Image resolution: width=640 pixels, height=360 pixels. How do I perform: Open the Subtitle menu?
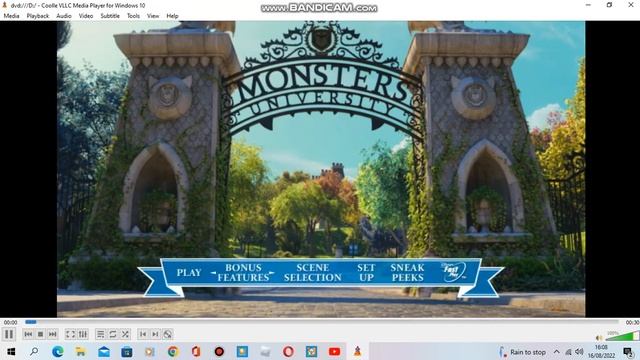[x=110, y=16]
